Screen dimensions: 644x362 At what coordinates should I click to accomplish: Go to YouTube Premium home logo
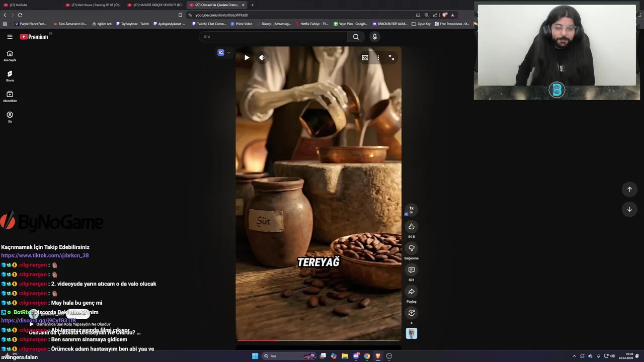click(34, 37)
